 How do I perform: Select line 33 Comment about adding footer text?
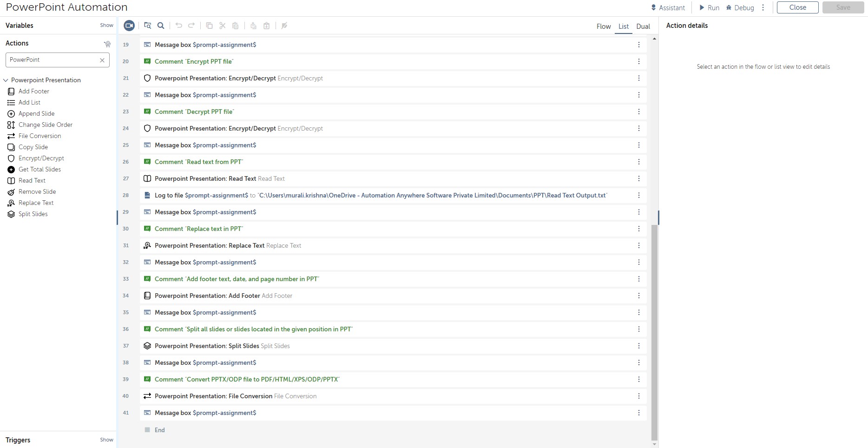coord(393,279)
